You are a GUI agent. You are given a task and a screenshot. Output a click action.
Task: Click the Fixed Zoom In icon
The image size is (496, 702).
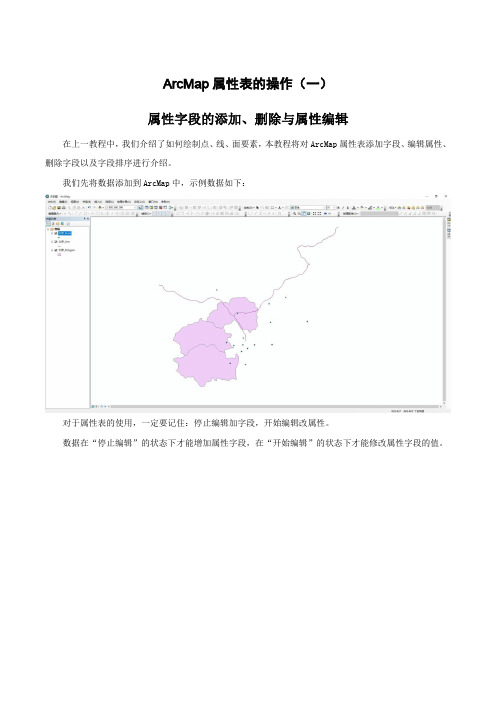(314, 214)
